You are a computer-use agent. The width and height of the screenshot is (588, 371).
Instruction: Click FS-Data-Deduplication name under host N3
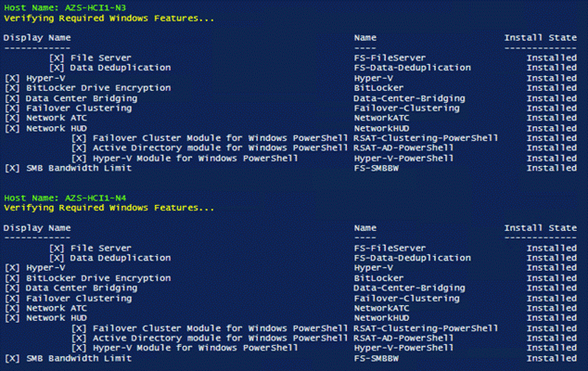(x=412, y=68)
